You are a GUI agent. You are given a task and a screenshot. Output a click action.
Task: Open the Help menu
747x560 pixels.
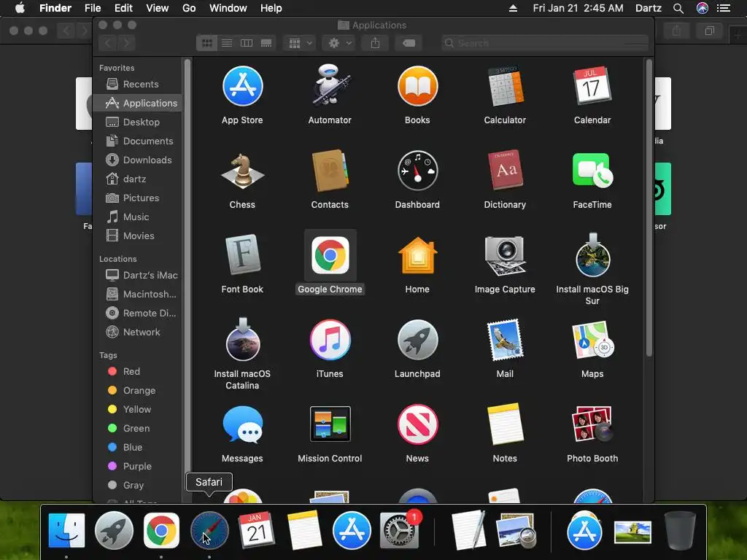click(271, 8)
